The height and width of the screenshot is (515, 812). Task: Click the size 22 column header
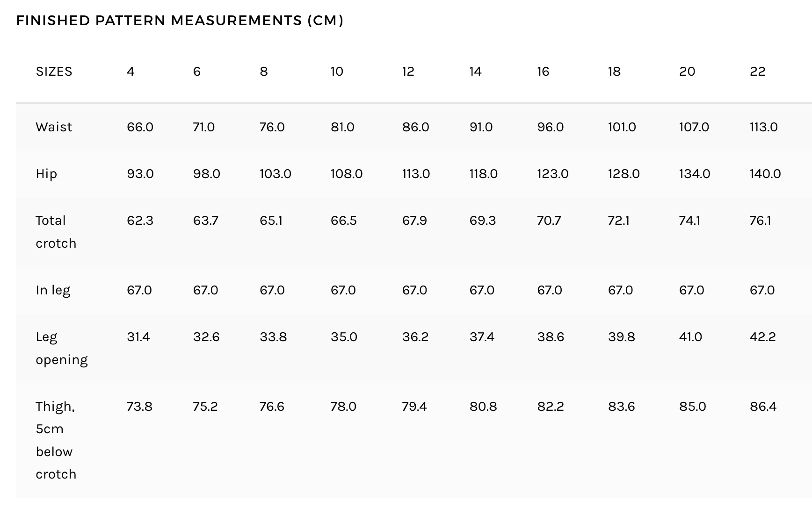[x=758, y=72]
